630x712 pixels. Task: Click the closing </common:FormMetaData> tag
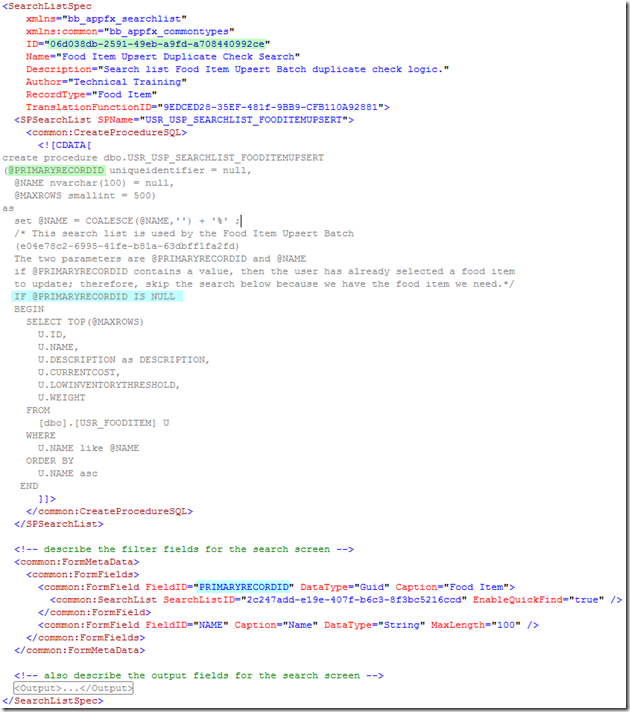pos(79,650)
